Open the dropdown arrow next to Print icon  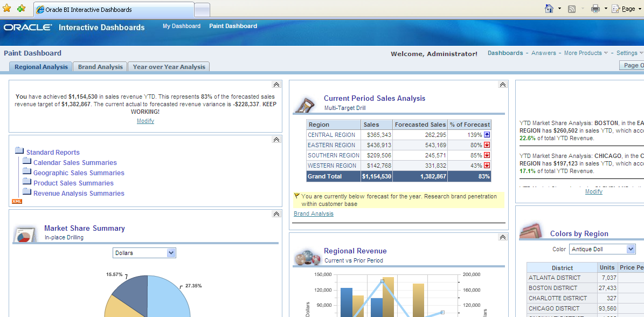(606, 9)
